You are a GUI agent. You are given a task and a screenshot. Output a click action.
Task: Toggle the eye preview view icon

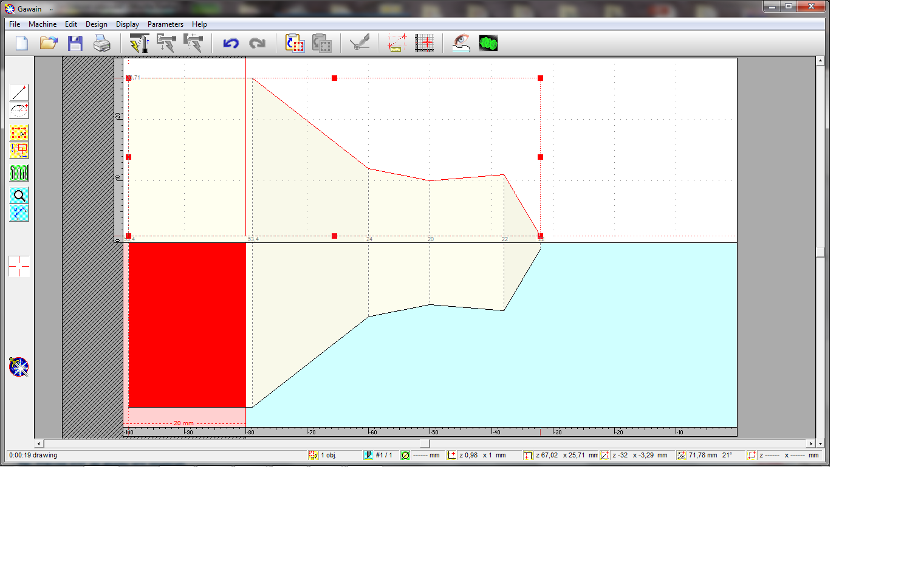click(461, 43)
